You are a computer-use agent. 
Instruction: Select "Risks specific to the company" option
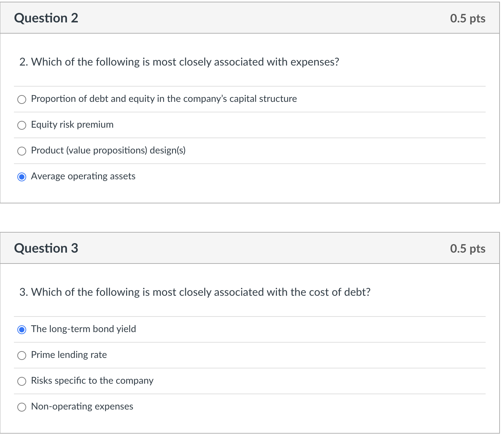[x=22, y=381]
